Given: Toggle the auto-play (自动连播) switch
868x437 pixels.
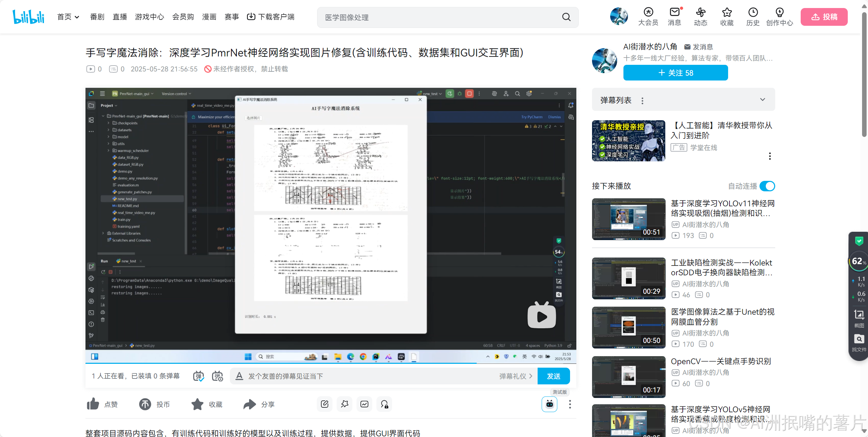Looking at the screenshot, I should click(x=767, y=186).
